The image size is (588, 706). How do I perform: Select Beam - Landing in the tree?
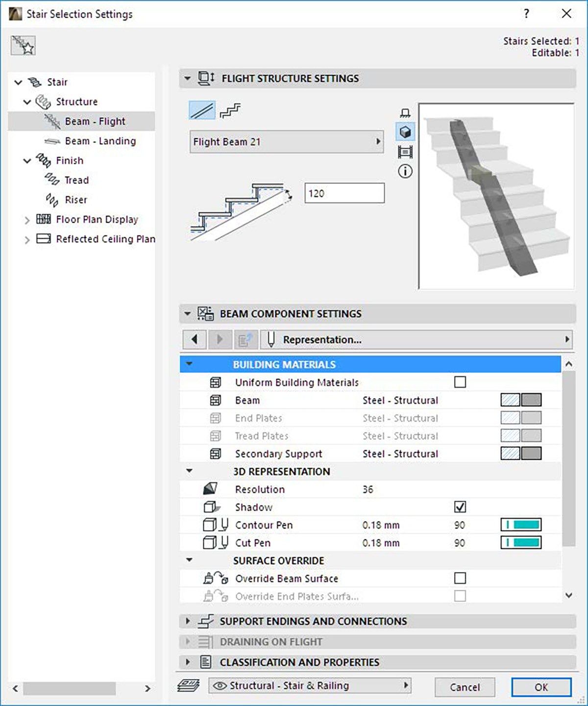tap(100, 141)
